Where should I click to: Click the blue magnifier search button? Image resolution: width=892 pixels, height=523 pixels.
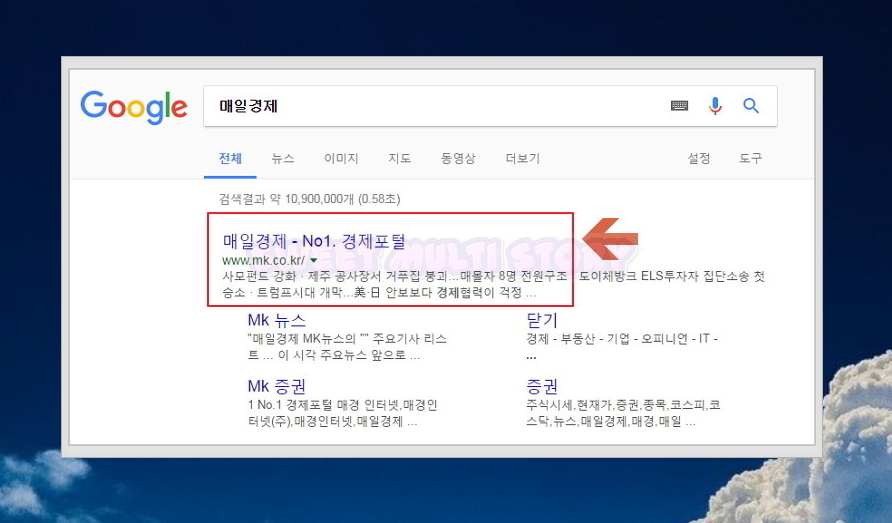(x=751, y=105)
